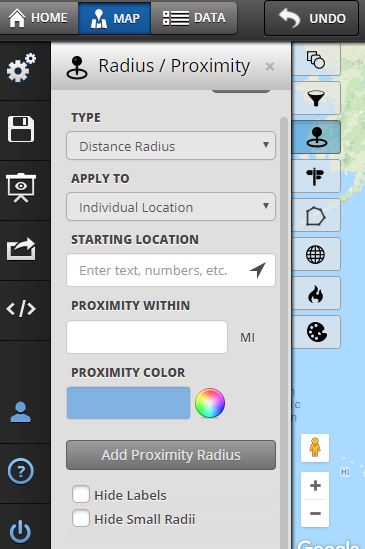Open the map settings gears icon

[21, 68]
